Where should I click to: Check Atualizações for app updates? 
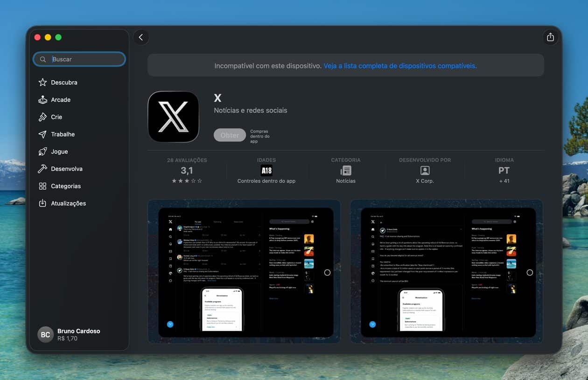click(68, 203)
